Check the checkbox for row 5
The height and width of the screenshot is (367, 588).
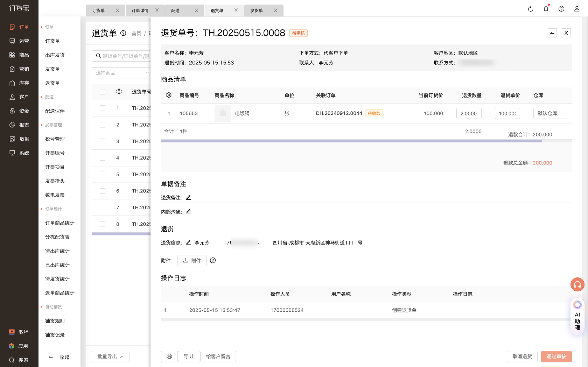pyautogui.click(x=103, y=174)
